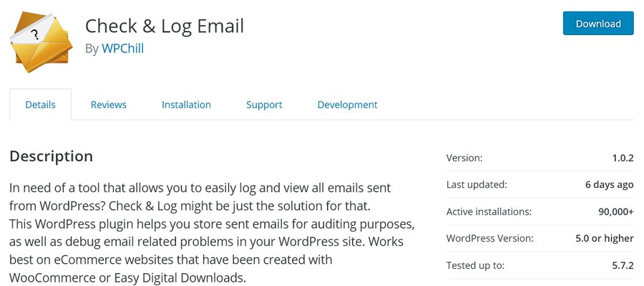Download the Check & Log Email plugin
The height and width of the screenshot is (286, 644).
pyautogui.click(x=598, y=24)
